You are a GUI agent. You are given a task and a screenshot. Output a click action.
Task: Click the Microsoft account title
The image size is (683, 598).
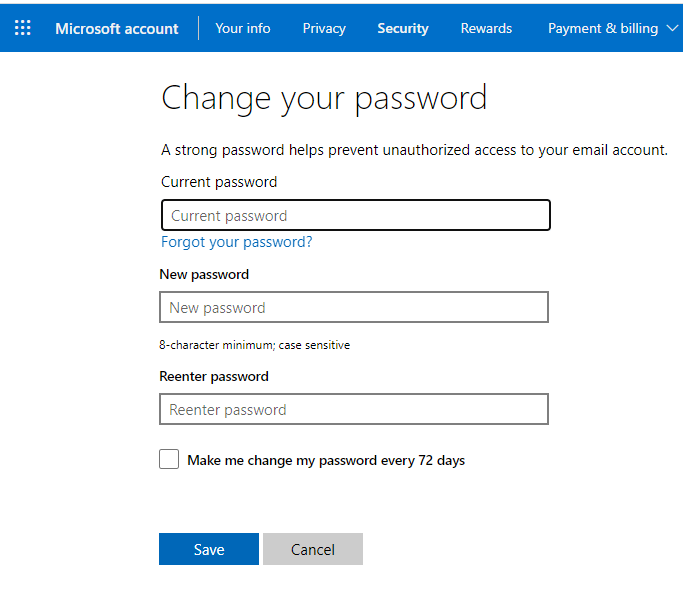(117, 28)
